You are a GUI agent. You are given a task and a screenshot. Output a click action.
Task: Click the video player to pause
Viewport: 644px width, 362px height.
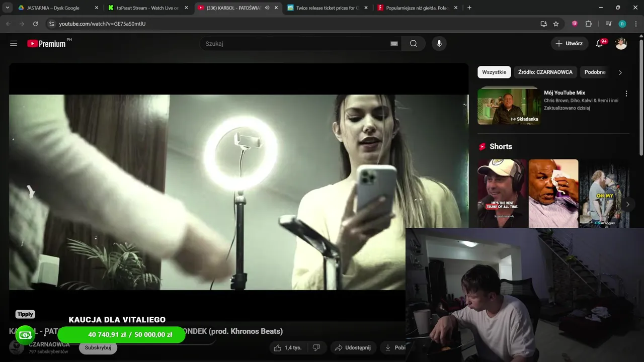[238, 192]
